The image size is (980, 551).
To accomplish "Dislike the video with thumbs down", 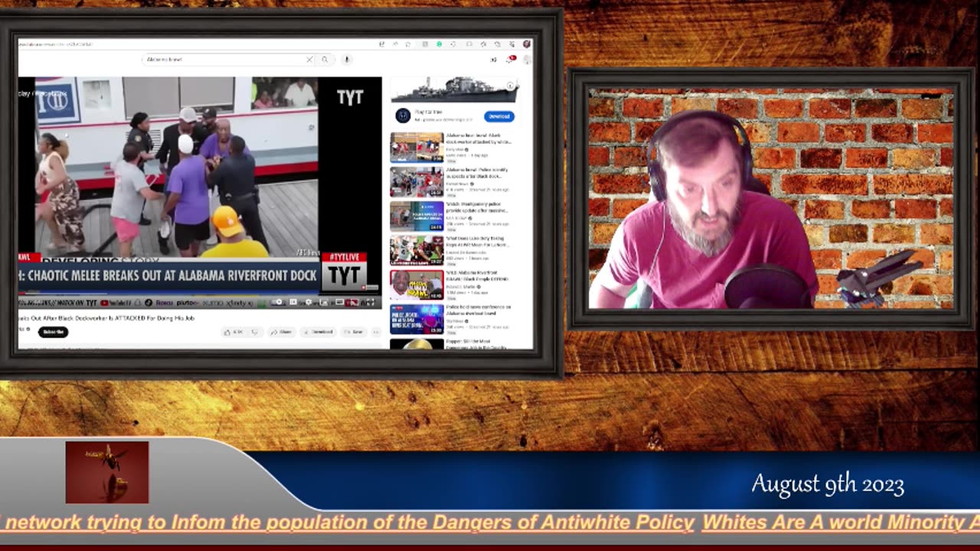I will [x=255, y=332].
